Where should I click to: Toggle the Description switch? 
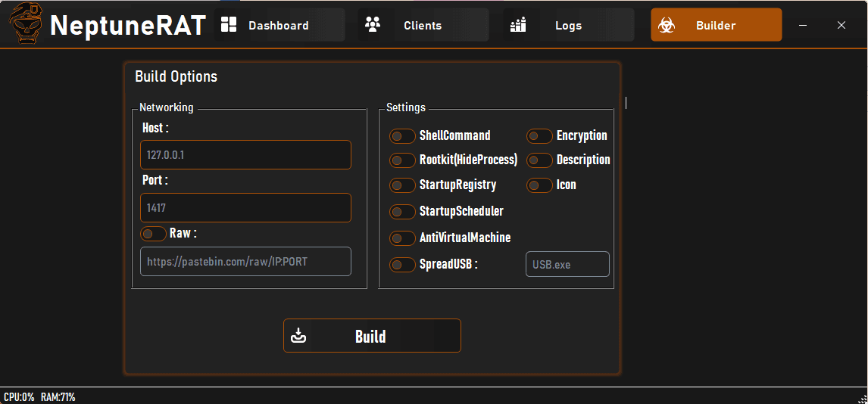[x=540, y=160]
